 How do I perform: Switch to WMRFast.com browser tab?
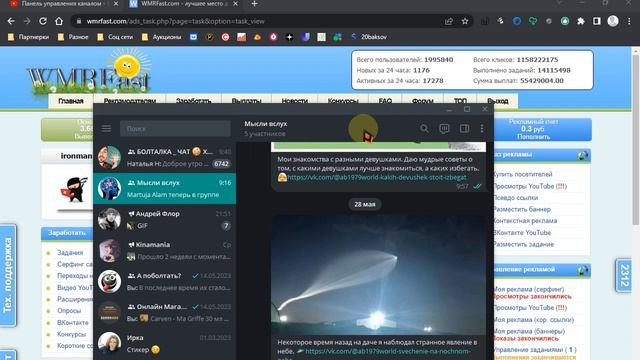pyautogui.click(x=184, y=4)
